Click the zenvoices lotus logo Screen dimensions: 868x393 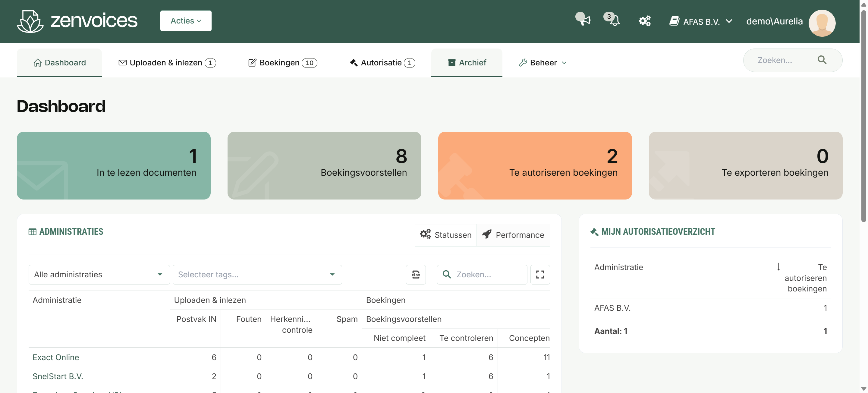pos(30,21)
